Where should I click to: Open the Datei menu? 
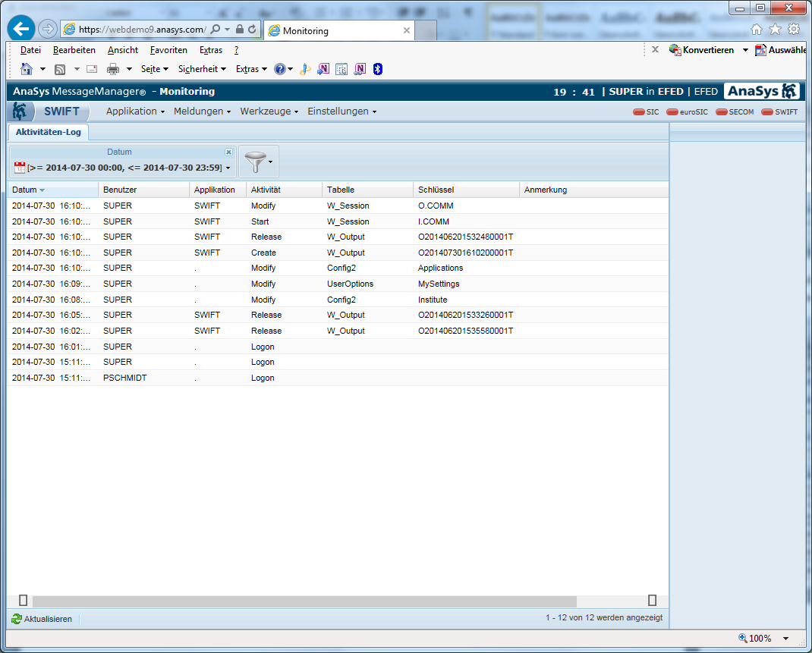pyautogui.click(x=30, y=49)
